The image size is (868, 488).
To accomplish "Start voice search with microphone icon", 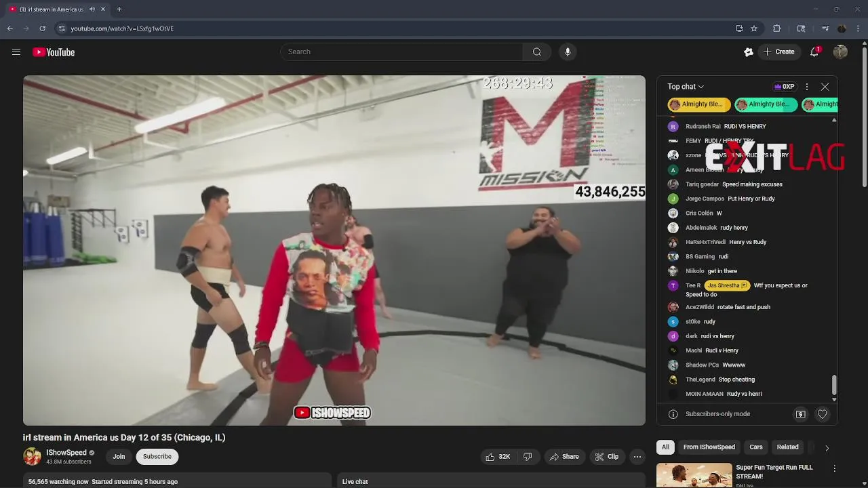I will pos(568,52).
